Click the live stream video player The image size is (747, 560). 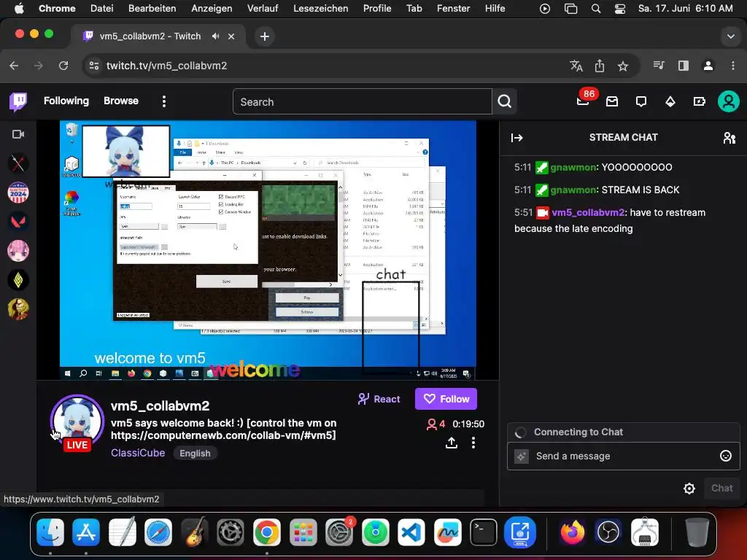268,250
